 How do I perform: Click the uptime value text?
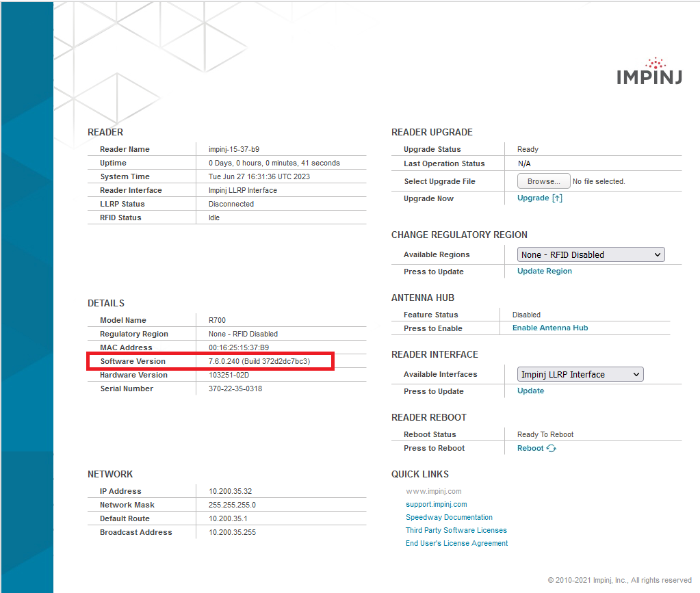tap(274, 163)
